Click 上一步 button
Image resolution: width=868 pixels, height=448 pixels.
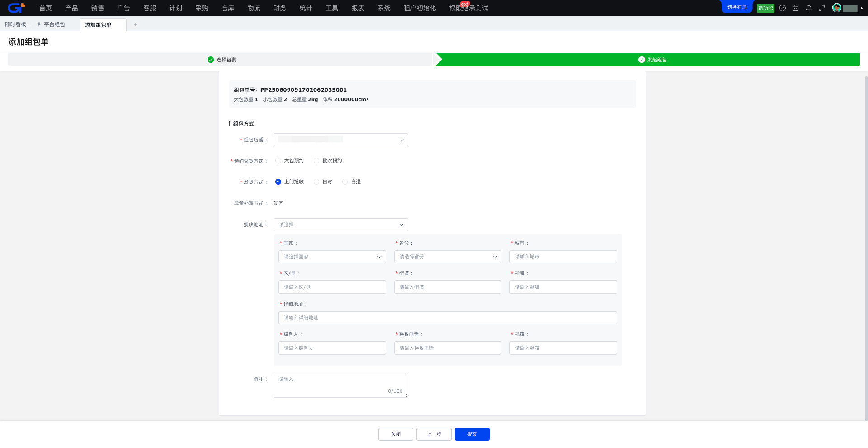(434, 434)
